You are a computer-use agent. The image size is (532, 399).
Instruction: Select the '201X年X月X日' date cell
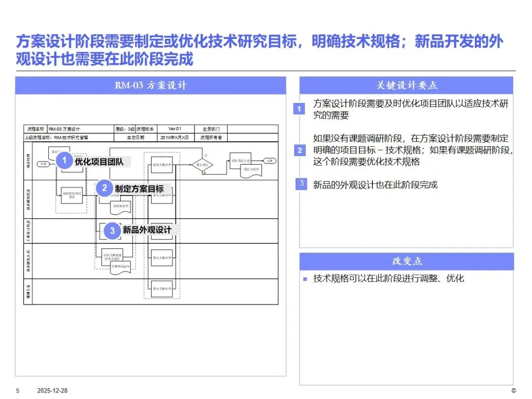(x=175, y=137)
